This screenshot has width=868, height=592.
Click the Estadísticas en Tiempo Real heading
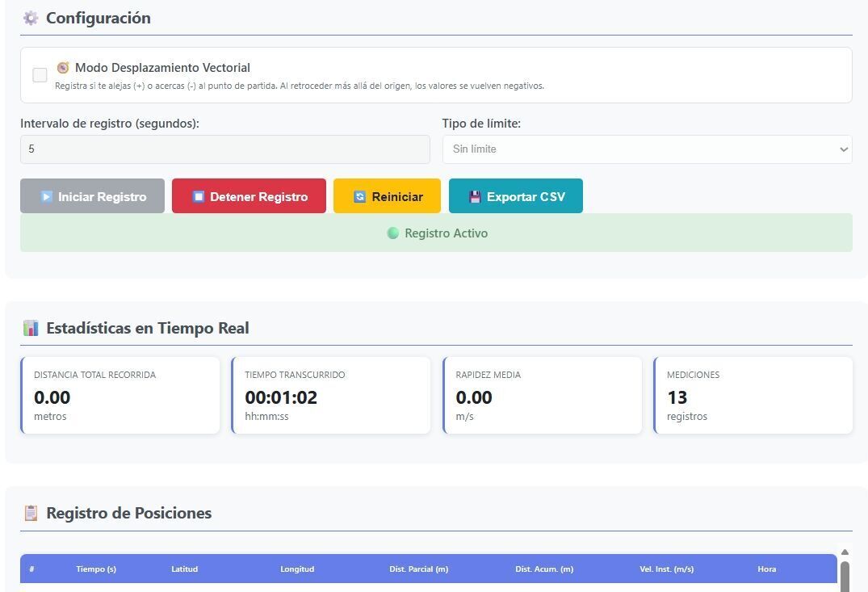pos(148,328)
